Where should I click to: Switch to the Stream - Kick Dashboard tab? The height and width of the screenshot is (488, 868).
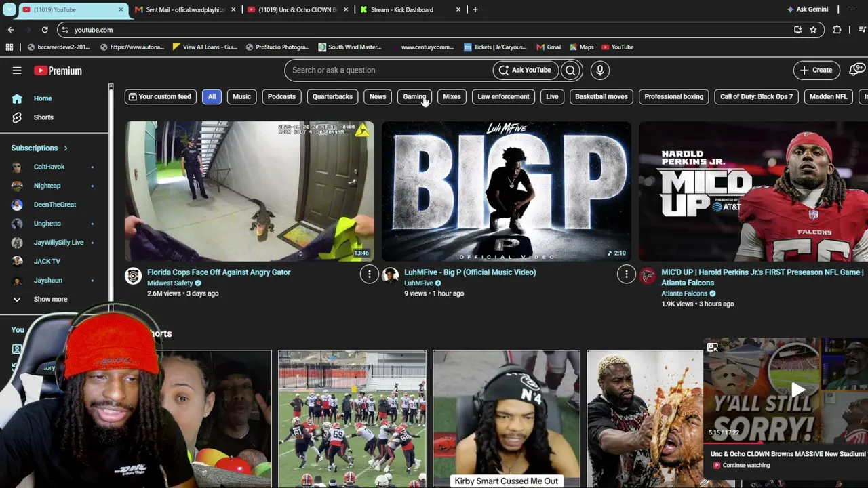(x=409, y=9)
